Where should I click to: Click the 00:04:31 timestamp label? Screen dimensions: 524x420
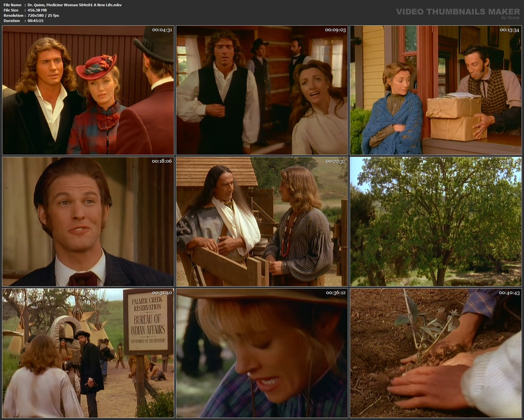click(x=162, y=30)
